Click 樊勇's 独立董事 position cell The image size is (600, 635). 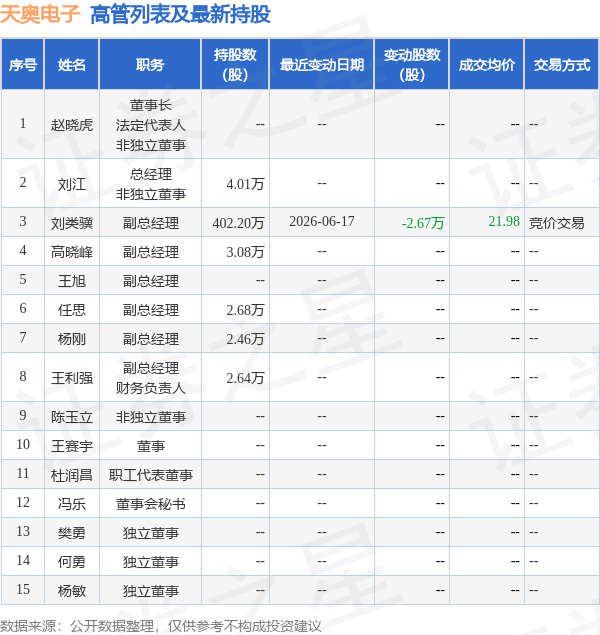coord(151,533)
